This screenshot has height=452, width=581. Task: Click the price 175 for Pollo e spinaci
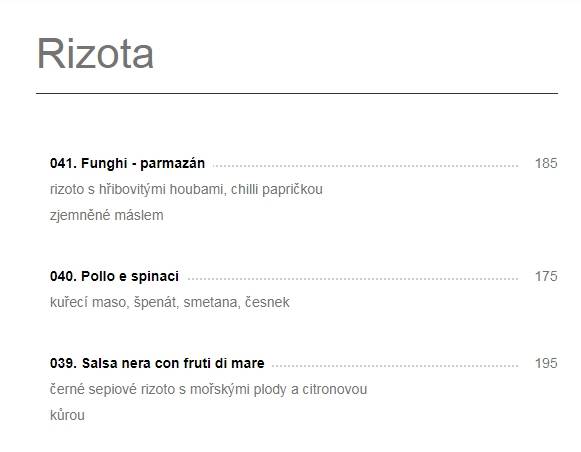(546, 276)
